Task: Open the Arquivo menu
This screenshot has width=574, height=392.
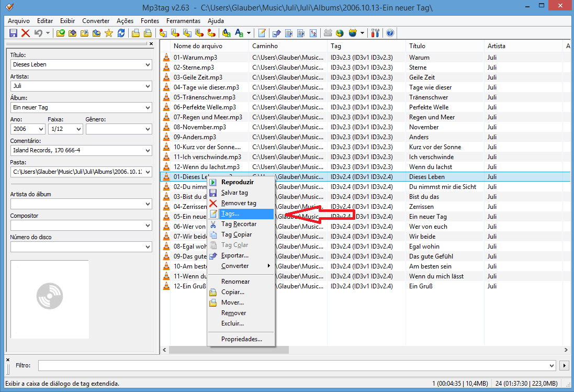Action: click(x=19, y=21)
